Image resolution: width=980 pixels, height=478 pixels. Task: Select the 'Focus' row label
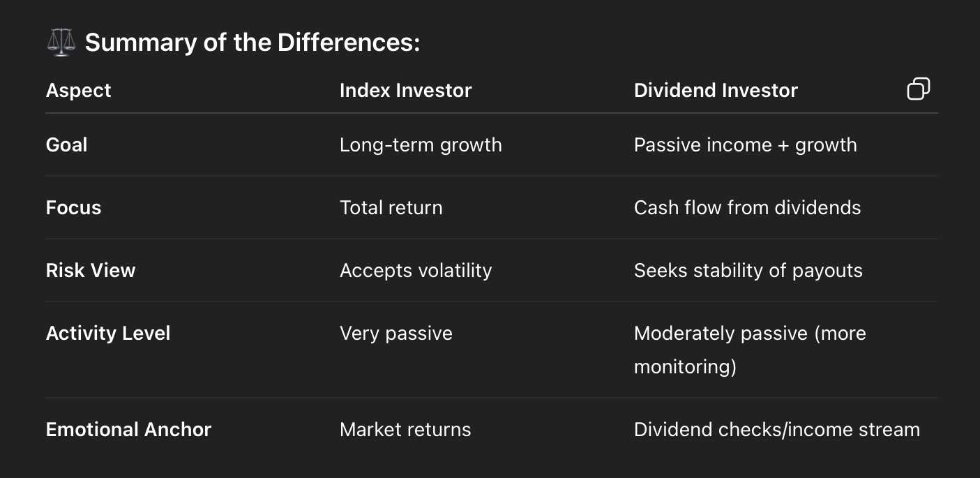(x=74, y=208)
